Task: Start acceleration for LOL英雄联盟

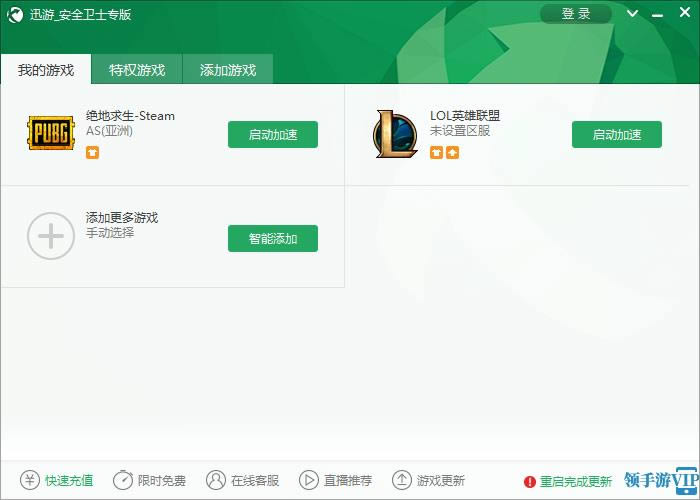Action: (617, 134)
